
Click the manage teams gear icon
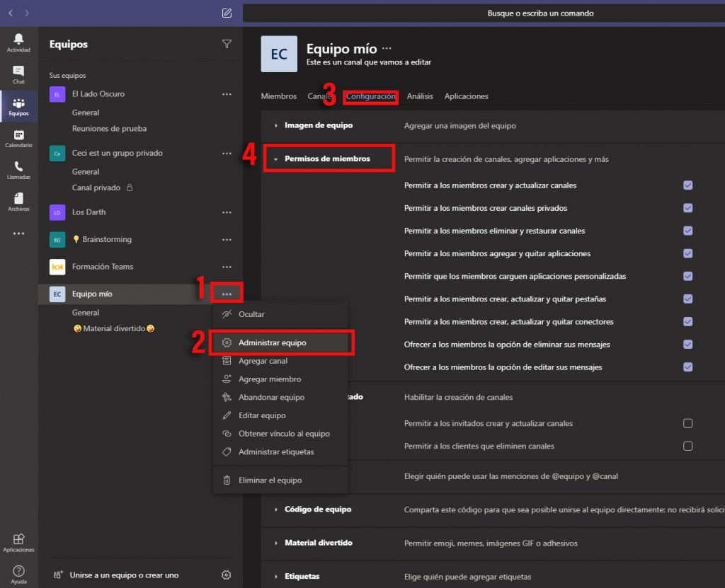(x=227, y=575)
